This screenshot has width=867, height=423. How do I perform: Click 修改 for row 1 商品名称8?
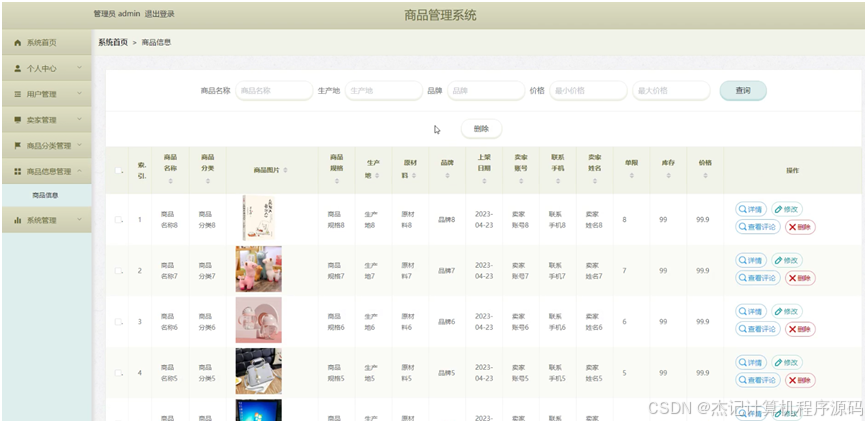787,210
